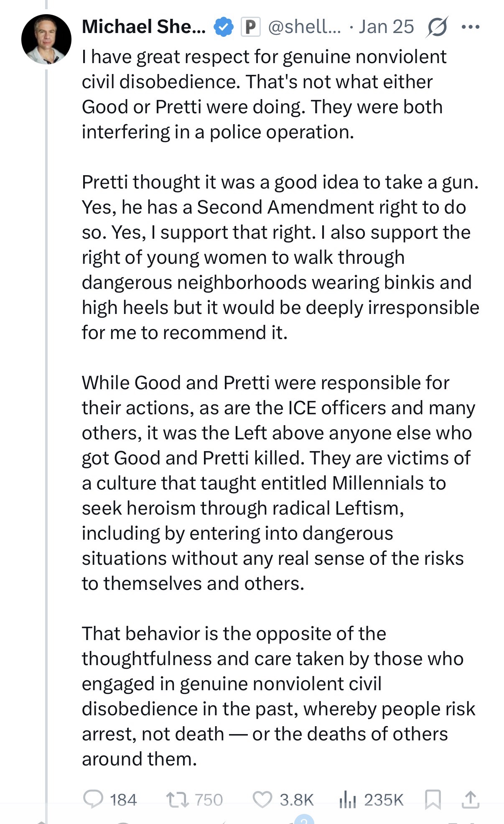Screen dimensions: 504x824
Task: Tap the Grok slashed-circle icon
Action: point(437,27)
